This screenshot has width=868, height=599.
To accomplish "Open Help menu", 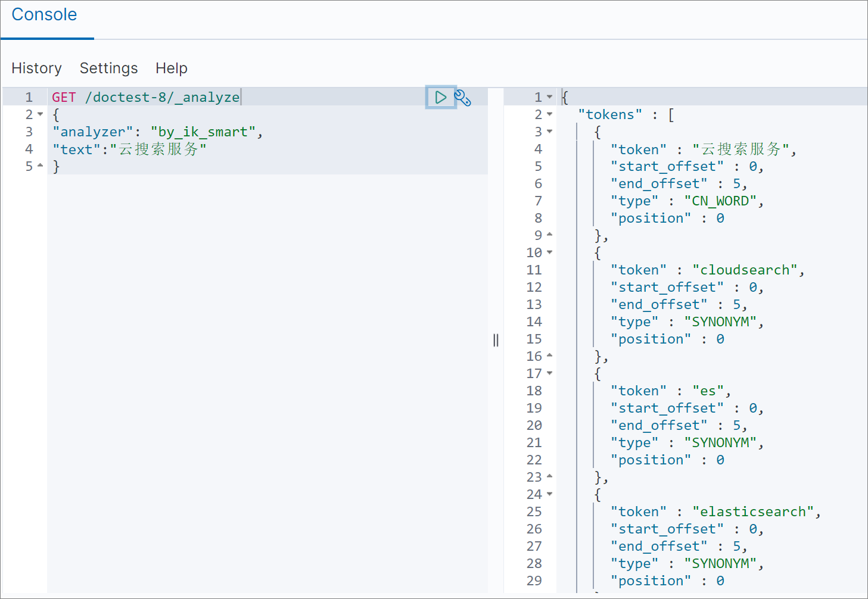I will click(x=172, y=68).
